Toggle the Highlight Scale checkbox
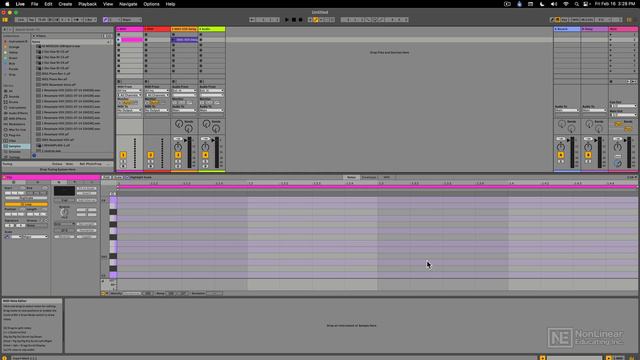This screenshot has width=640, height=360. pos(127,177)
